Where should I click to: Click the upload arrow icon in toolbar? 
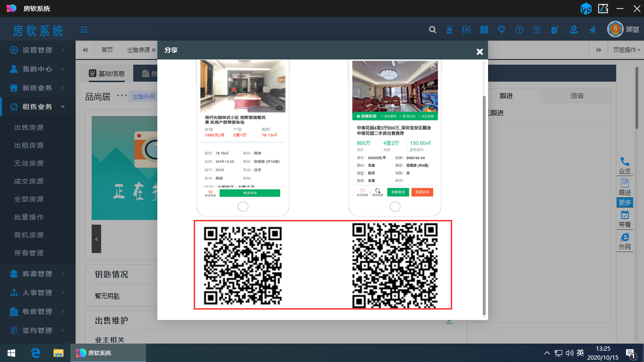pyautogui.click(x=537, y=30)
